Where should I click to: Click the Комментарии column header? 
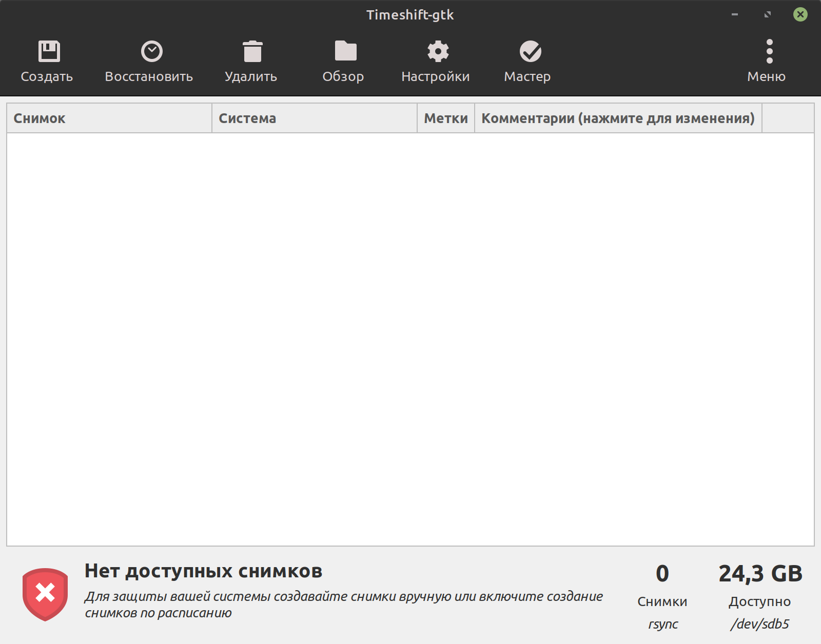(x=618, y=118)
